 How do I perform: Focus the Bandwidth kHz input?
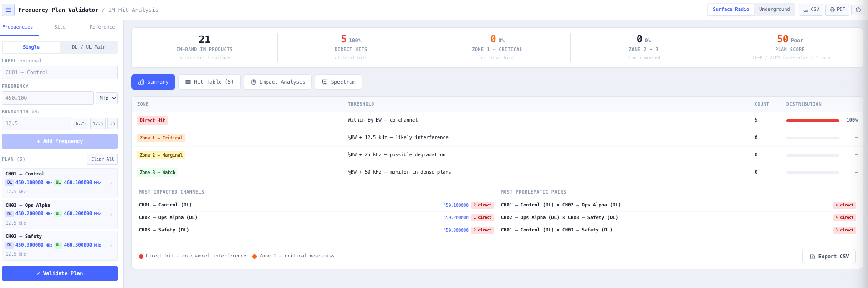pos(36,123)
